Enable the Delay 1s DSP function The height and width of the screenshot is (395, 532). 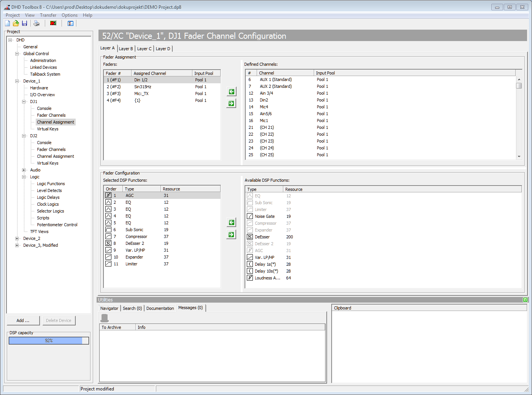pos(250,264)
